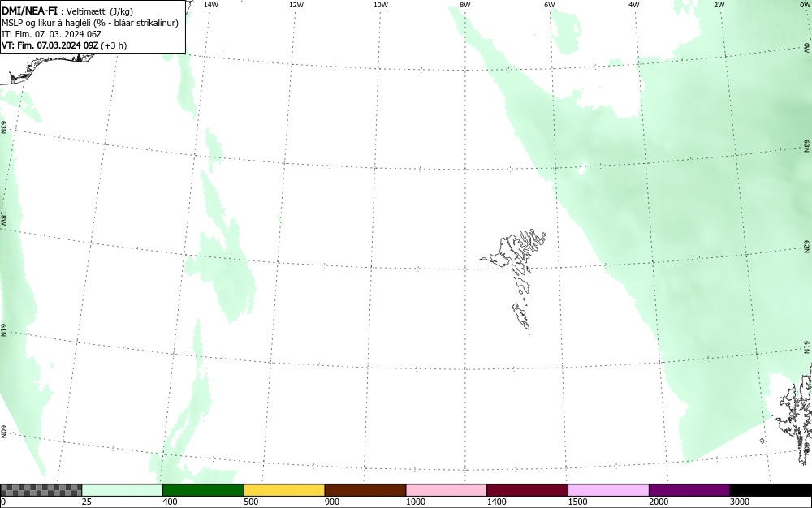
Task: Click the brown 900–1000 legend swatch
Action: 365,490
